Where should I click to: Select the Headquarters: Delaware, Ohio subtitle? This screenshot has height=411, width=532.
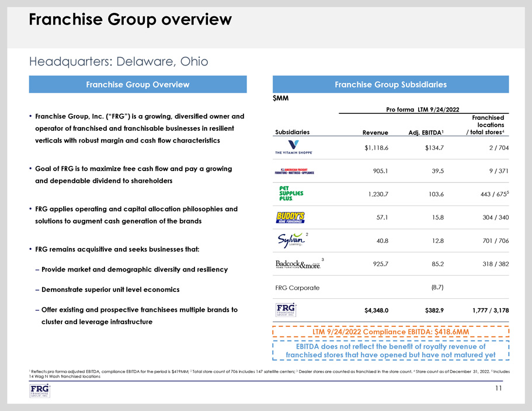(x=119, y=61)
